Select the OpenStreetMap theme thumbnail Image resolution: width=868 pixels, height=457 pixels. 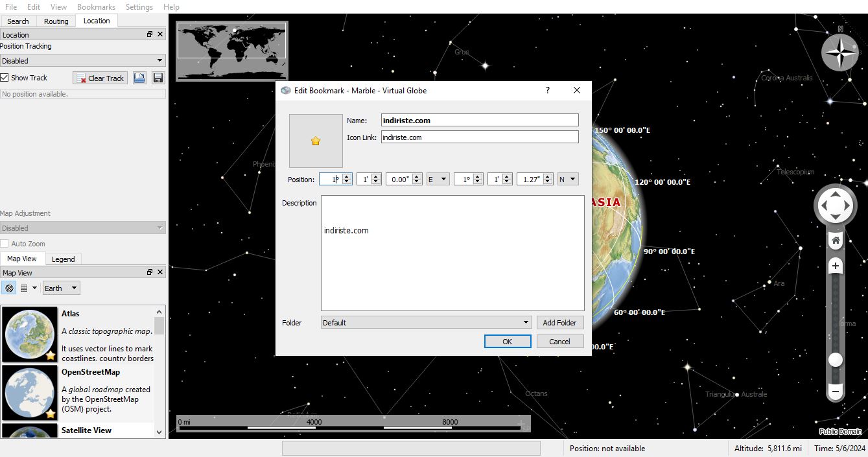pyautogui.click(x=30, y=393)
